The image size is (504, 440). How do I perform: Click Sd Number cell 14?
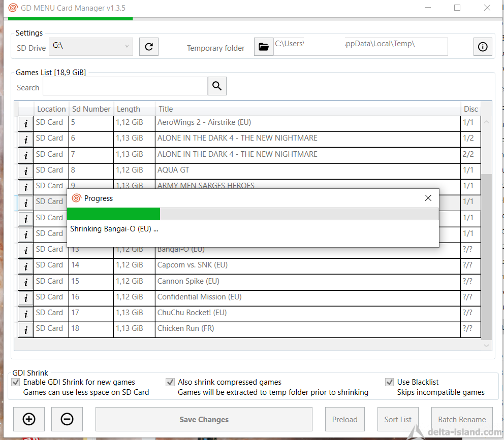click(91, 266)
